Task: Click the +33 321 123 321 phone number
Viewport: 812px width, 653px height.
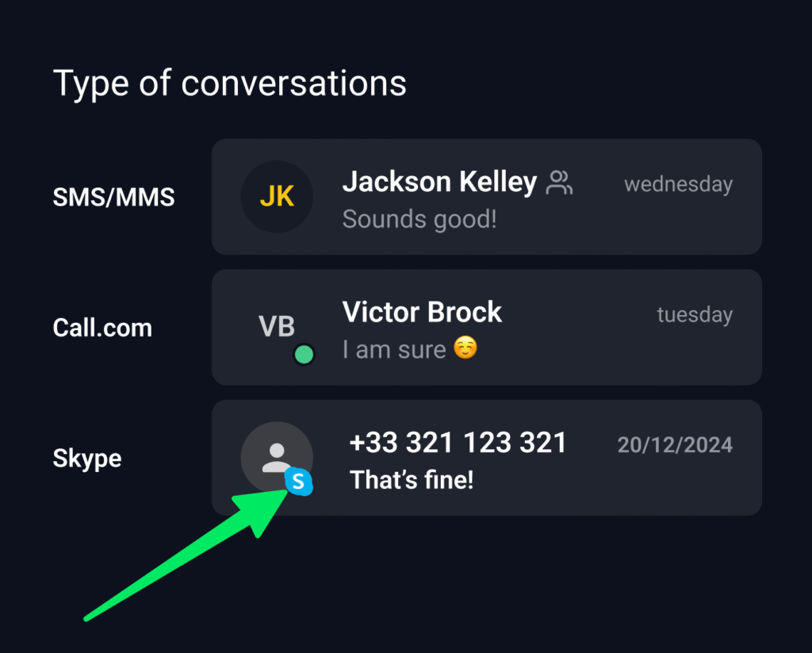Action: [x=458, y=443]
